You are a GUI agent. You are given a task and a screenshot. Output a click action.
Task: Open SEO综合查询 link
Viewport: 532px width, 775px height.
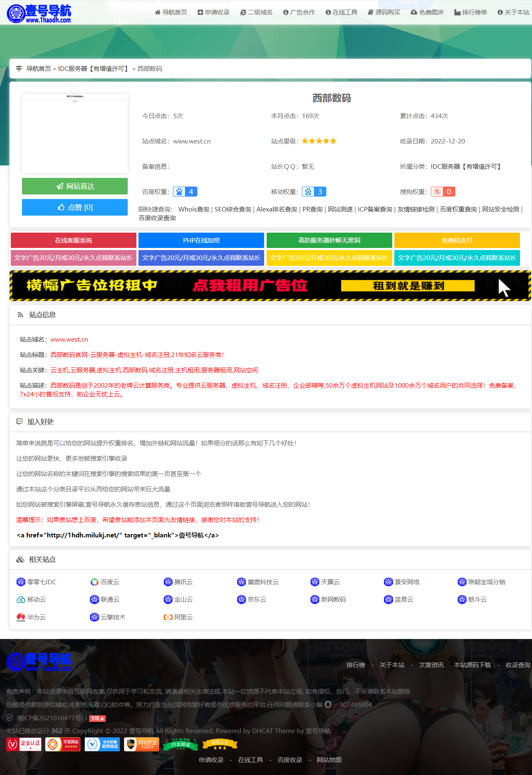[233, 209]
